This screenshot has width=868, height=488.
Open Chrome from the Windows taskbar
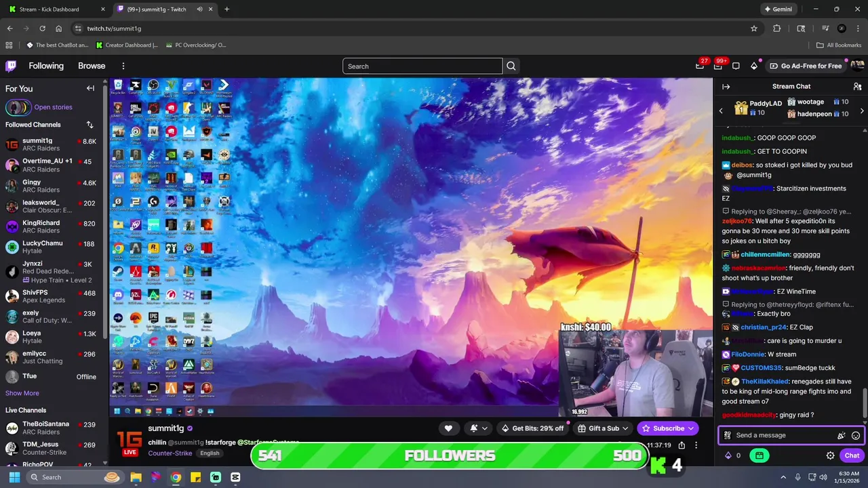click(176, 477)
